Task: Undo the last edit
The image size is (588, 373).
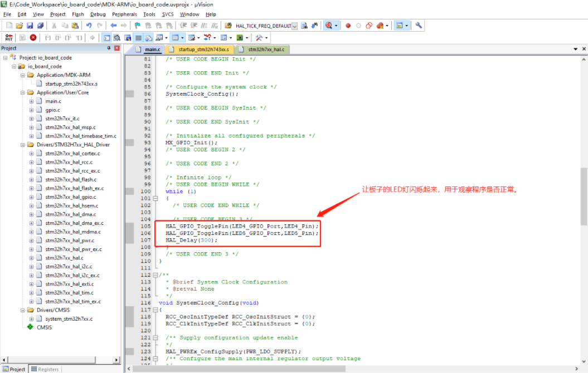Action: (x=89, y=26)
